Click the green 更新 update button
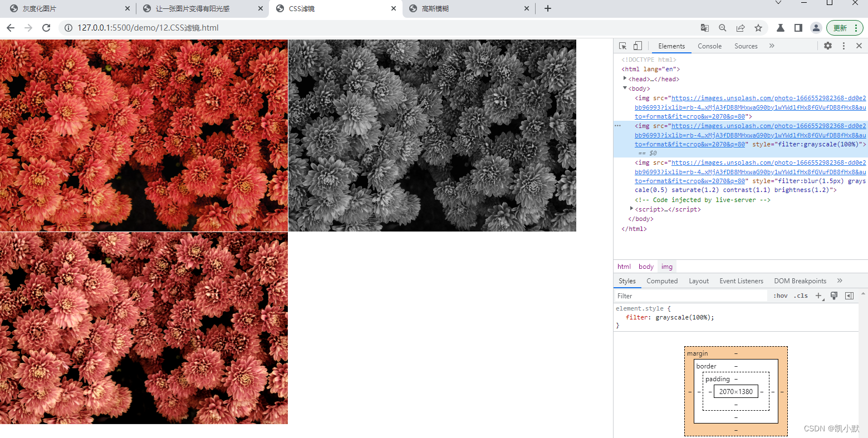The width and height of the screenshot is (868, 438). 845,28
